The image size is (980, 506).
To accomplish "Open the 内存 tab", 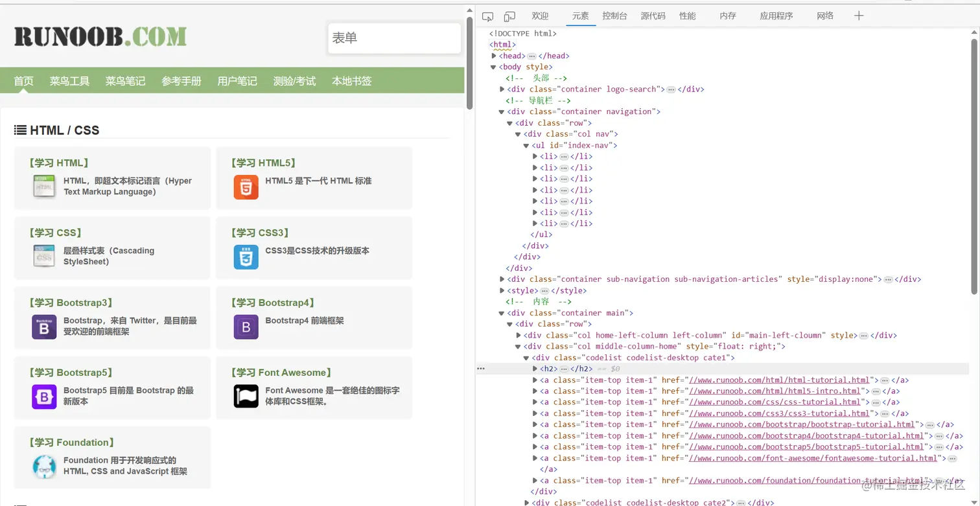I will click(728, 16).
